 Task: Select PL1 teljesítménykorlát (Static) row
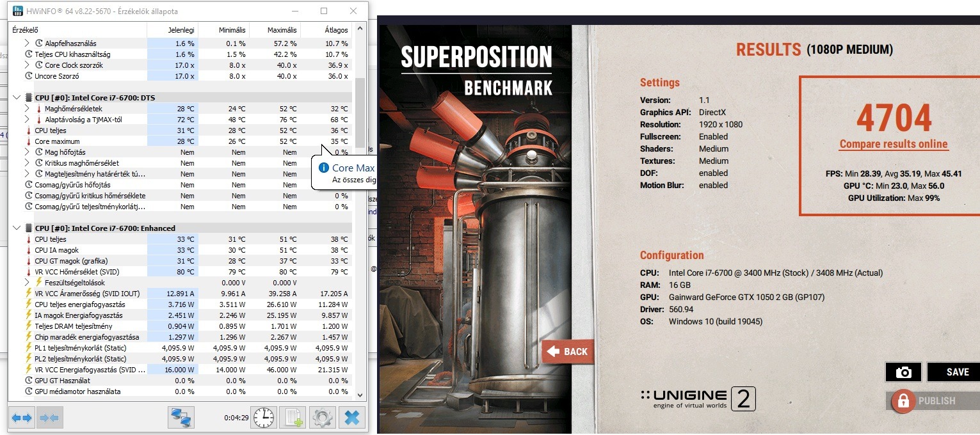(181, 348)
